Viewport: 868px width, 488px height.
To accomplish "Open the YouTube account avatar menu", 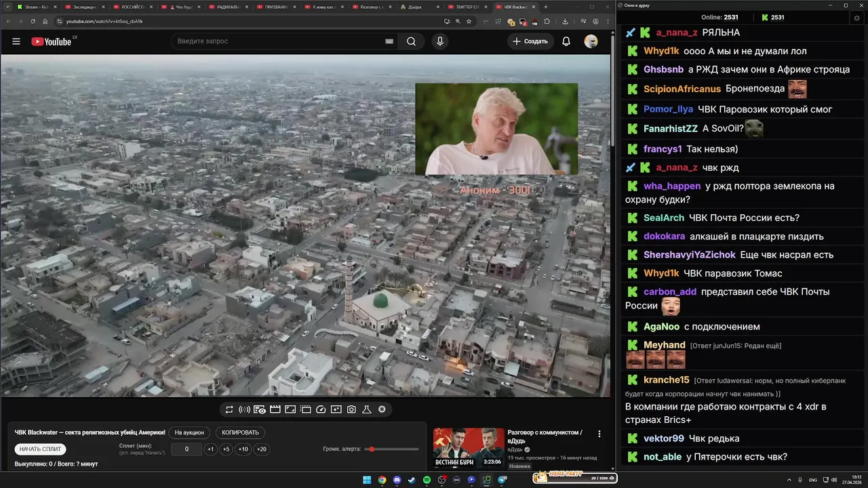I will (591, 41).
